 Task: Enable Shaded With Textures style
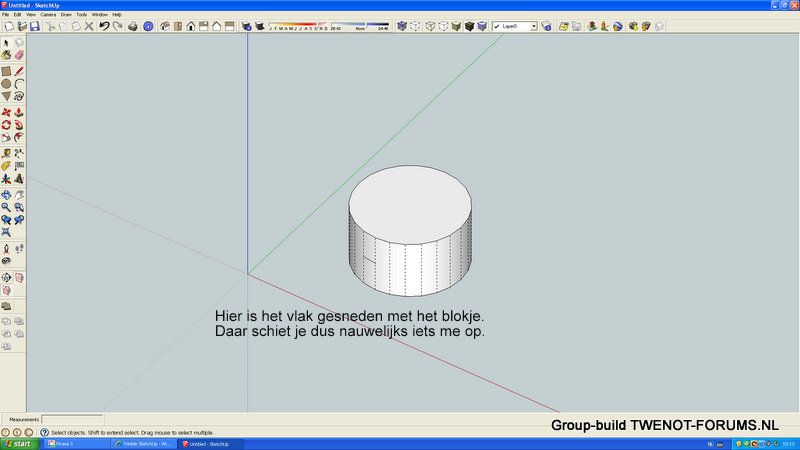coord(469,26)
